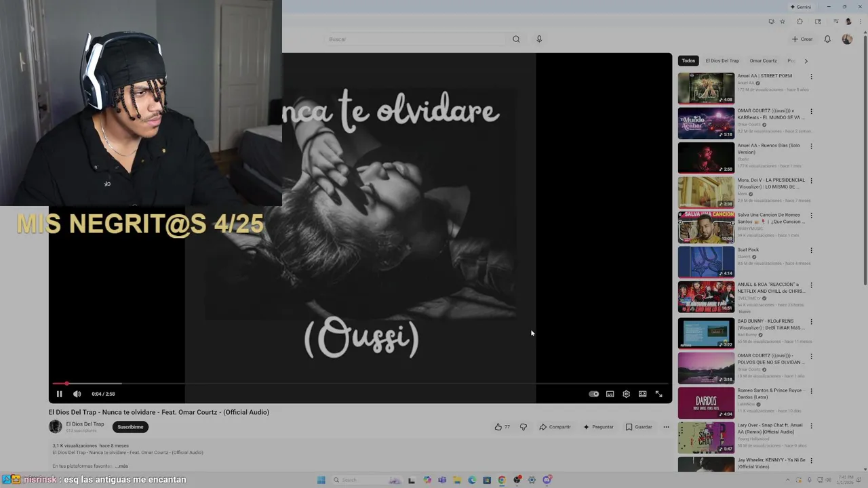Click the search magnifier button

516,39
